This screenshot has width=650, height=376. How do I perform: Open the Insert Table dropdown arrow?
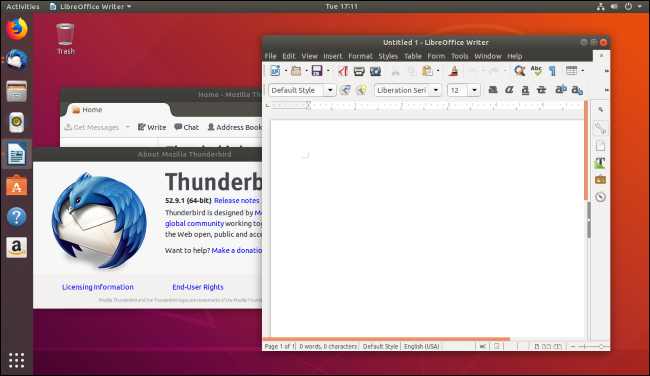pyautogui.click(x=582, y=71)
